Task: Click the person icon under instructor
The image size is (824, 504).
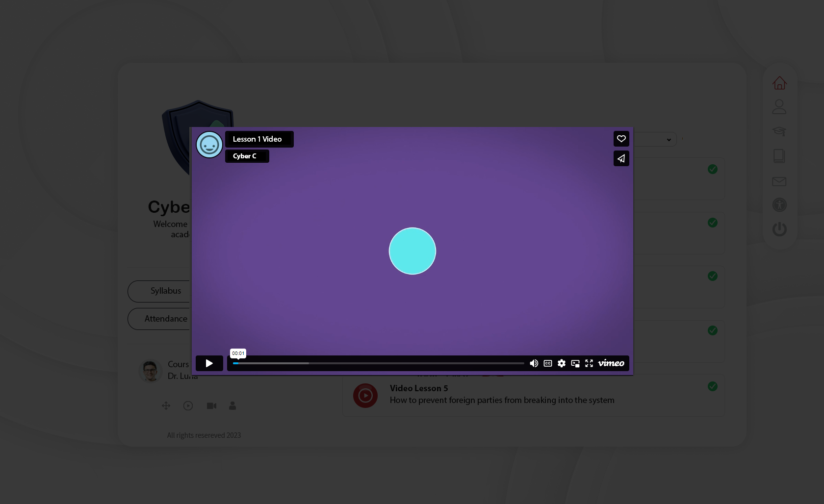Action: (x=232, y=405)
